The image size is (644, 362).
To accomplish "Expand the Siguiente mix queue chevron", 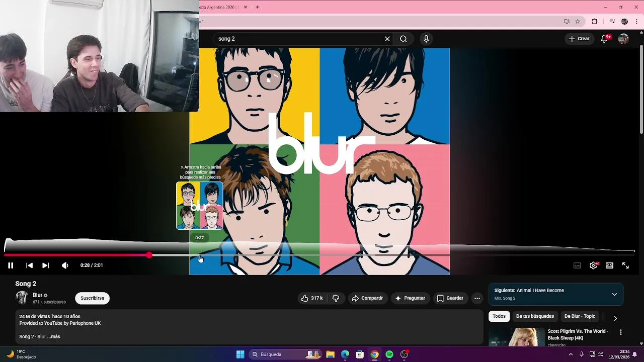I will tap(614, 294).
